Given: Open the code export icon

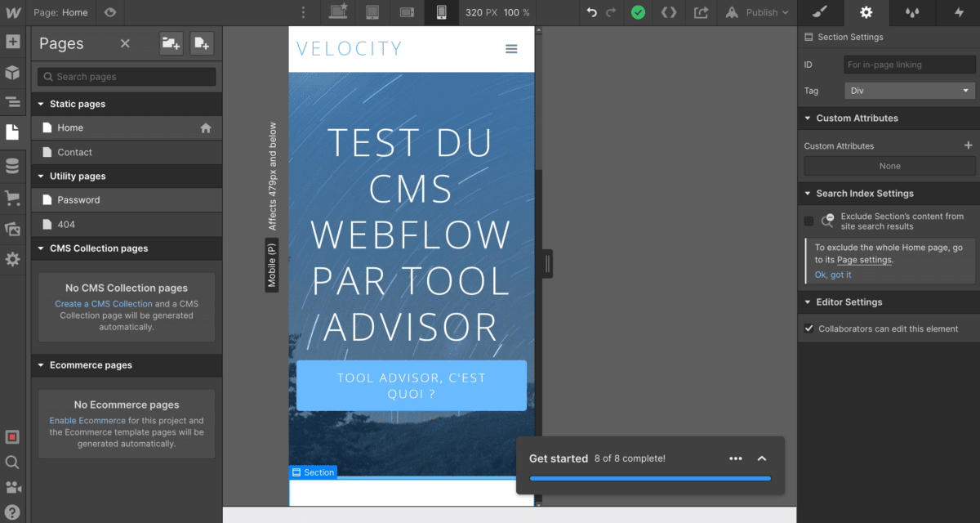Looking at the screenshot, I should click(x=669, y=12).
